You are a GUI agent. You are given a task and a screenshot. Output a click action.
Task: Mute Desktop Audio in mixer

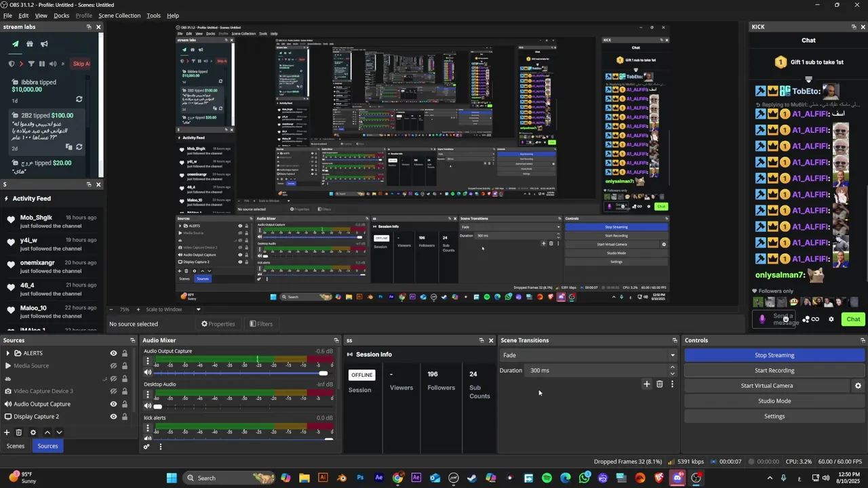[x=148, y=406]
